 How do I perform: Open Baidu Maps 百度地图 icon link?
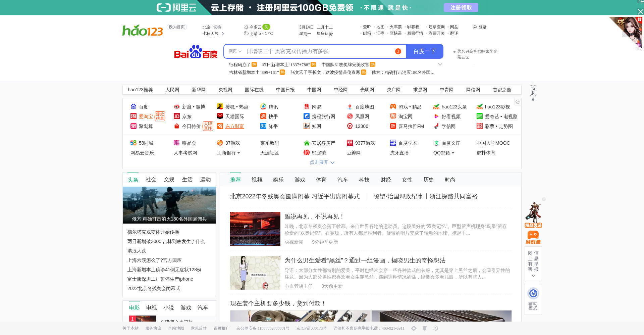coord(350,107)
